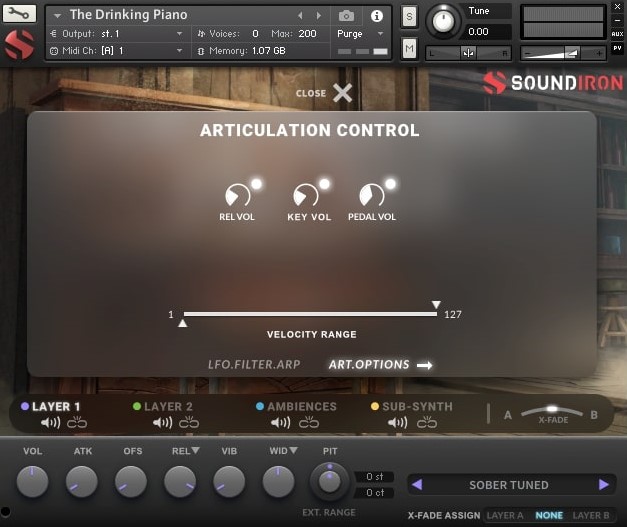Assign X-Fade to LAYER B
Image resolution: width=627 pixels, height=527 pixels.
click(x=591, y=515)
